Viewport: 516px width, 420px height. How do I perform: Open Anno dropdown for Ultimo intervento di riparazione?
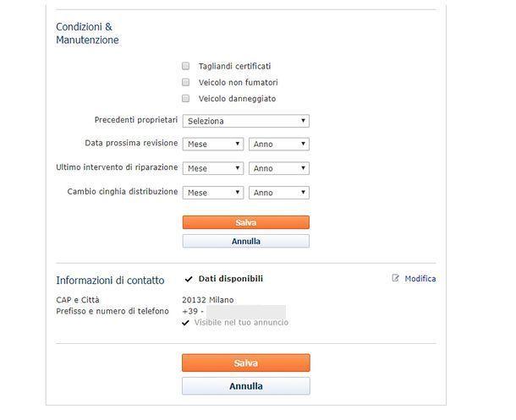point(279,168)
